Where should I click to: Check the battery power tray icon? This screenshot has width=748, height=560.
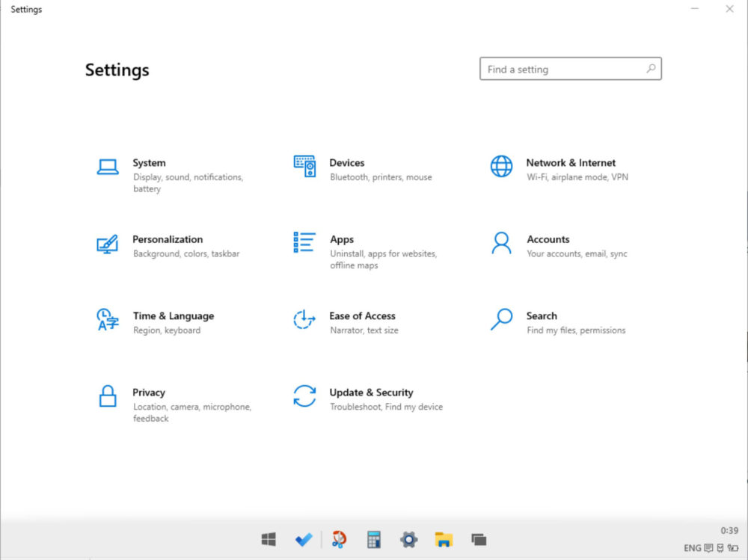(x=733, y=548)
